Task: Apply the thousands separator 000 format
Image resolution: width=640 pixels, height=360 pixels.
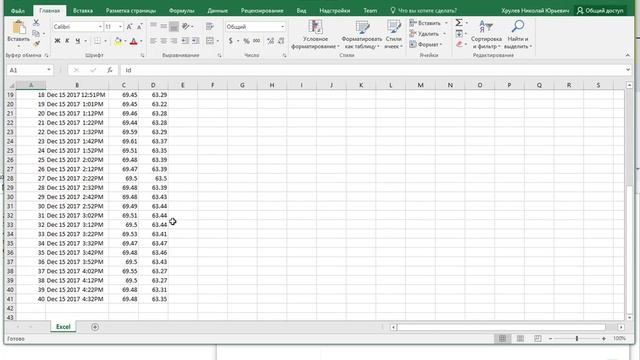Action: (257, 41)
